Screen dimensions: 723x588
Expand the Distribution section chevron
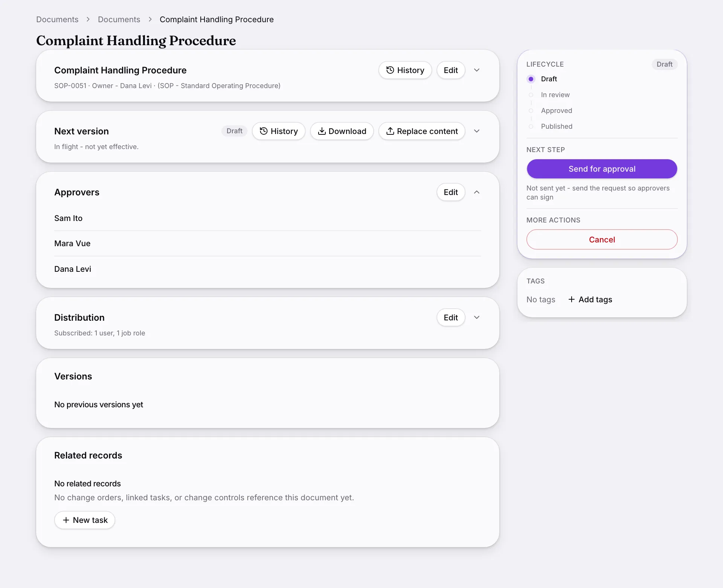click(476, 317)
